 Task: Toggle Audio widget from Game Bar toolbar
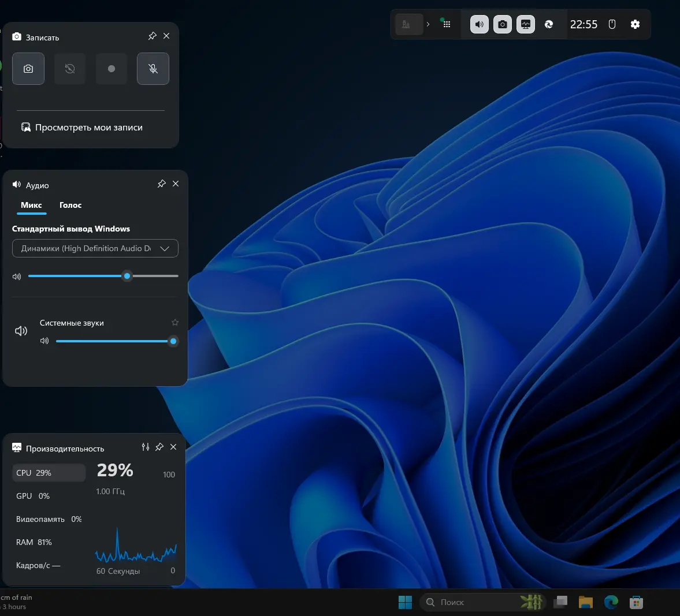click(x=479, y=24)
